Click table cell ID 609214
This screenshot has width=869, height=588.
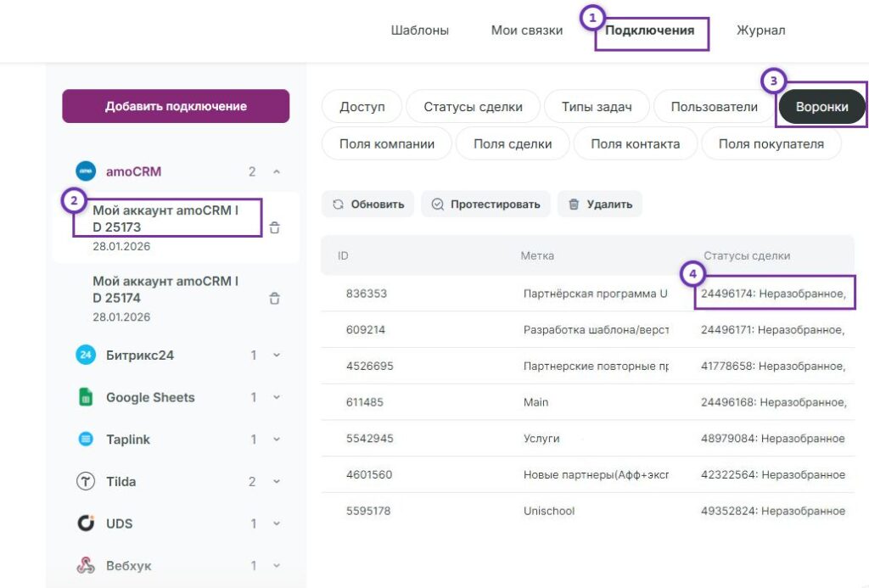[x=365, y=329]
